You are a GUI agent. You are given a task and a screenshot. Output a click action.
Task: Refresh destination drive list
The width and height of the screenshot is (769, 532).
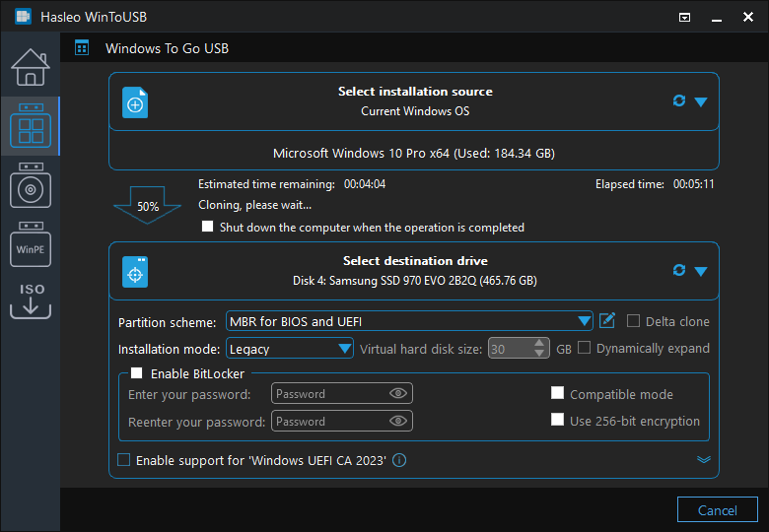pyautogui.click(x=679, y=270)
